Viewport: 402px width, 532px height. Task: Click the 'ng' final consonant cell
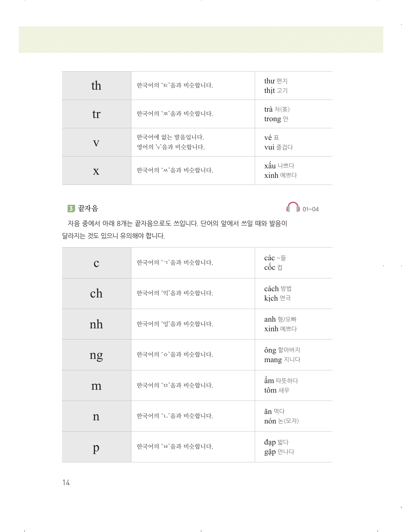click(x=96, y=355)
